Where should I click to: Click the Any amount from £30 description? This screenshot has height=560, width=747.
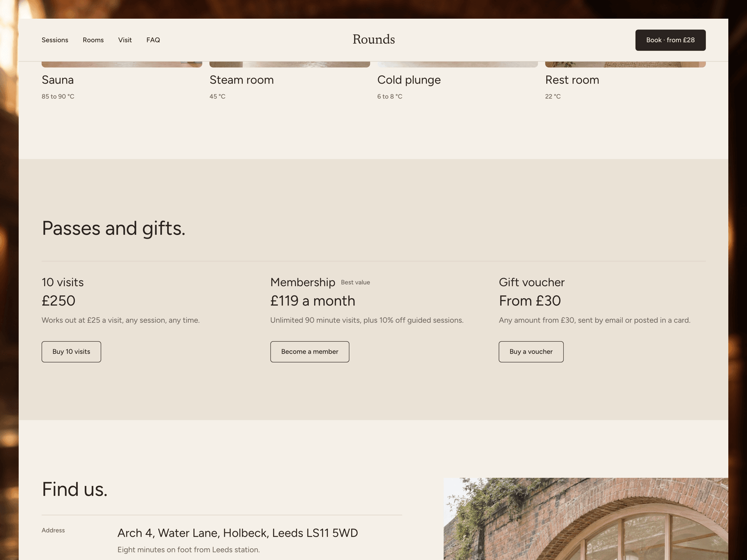(x=594, y=320)
